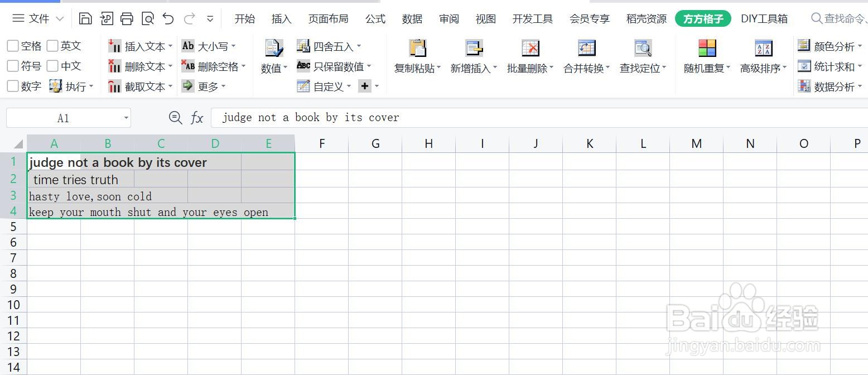This screenshot has height=375, width=868.
Task: Click the 自定义 custom icon
Action: [x=303, y=86]
